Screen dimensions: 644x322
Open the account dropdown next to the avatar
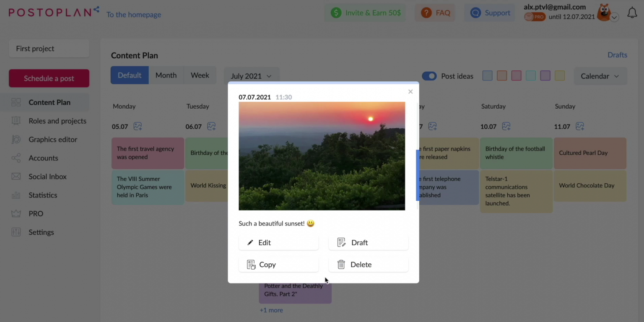pos(614,17)
